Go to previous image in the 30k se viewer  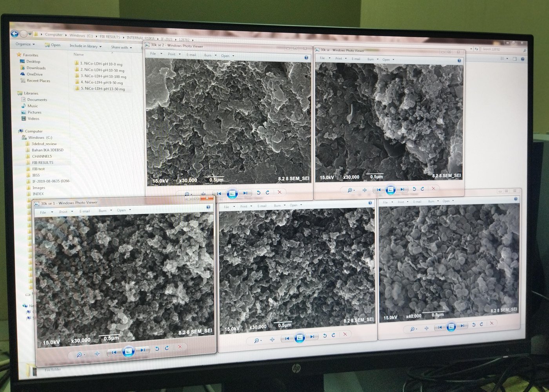[x=378, y=190]
